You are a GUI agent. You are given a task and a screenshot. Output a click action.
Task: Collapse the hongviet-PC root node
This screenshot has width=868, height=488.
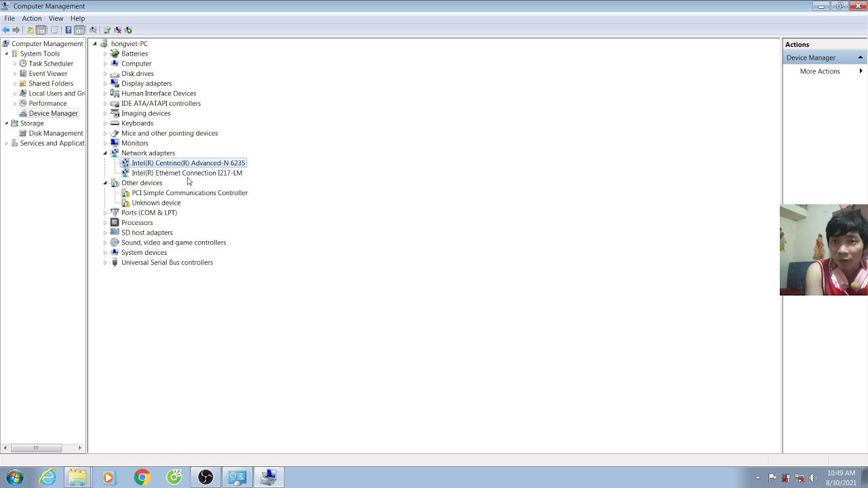click(95, 44)
